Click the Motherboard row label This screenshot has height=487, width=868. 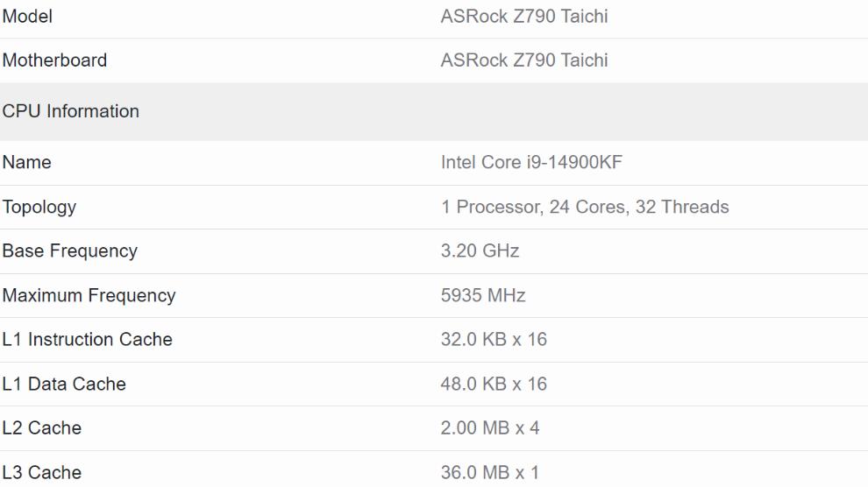click(54, 60)
